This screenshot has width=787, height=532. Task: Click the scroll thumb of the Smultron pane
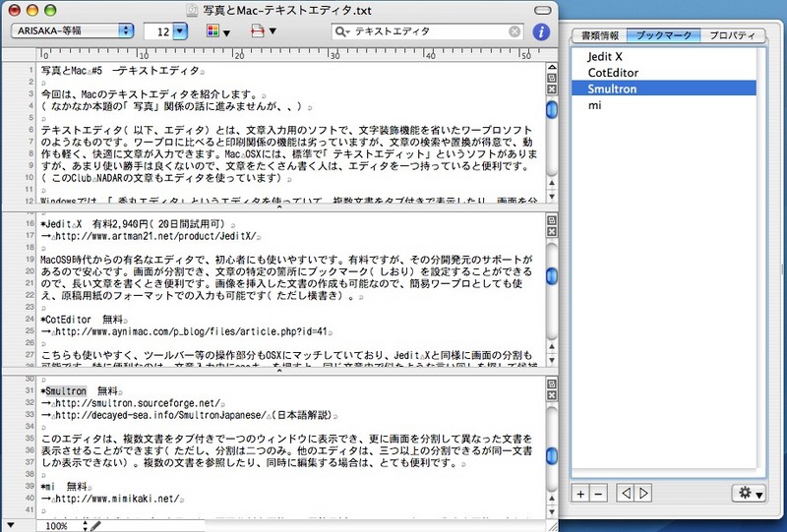pos(552,455)
